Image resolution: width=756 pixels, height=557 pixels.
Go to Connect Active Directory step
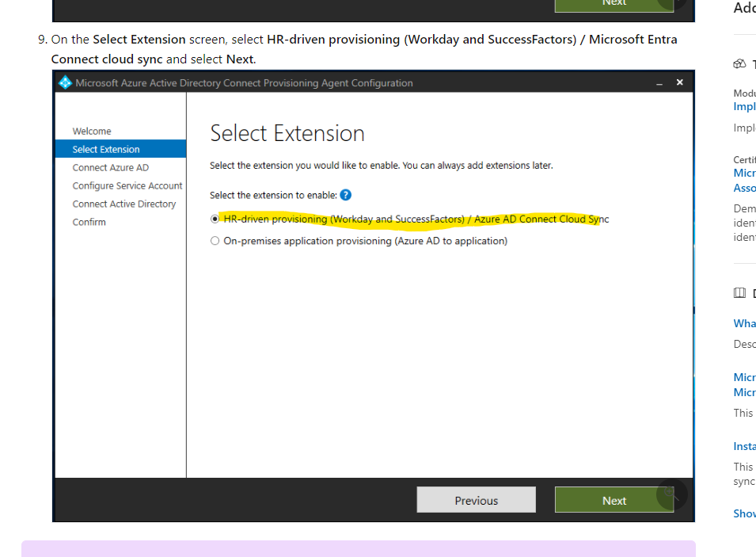click(124, 204)
